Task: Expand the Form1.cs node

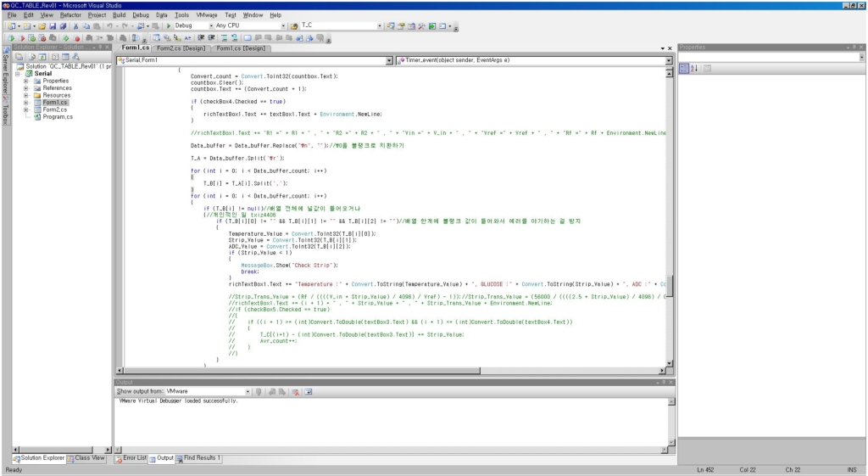Action: pos(26,103)
